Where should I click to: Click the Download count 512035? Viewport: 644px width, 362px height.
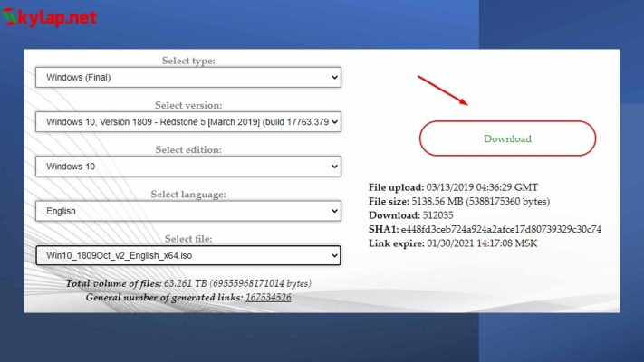437,215
